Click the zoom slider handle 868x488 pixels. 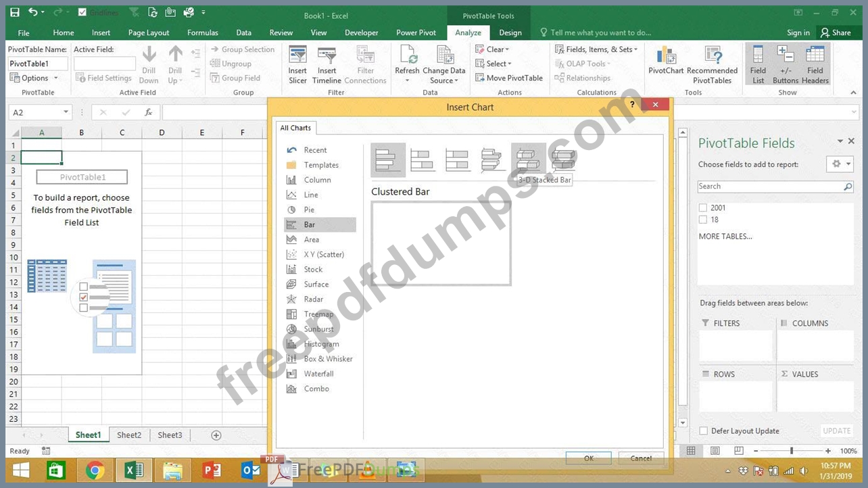[x=792, y=451]
